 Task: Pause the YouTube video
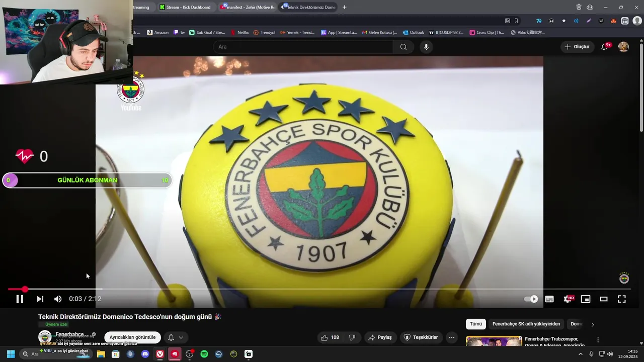(20, 299)
